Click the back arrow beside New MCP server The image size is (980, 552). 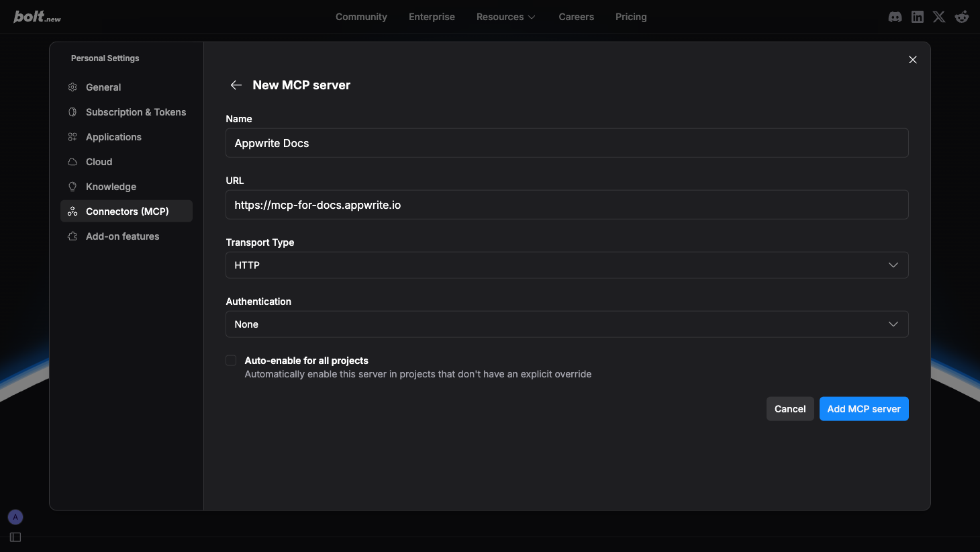click(x=236, y=85)
